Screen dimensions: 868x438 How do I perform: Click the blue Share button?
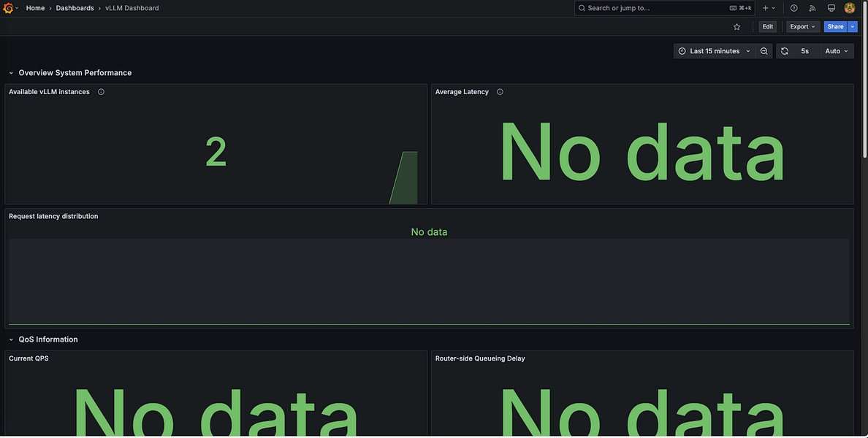pos(835,26)
